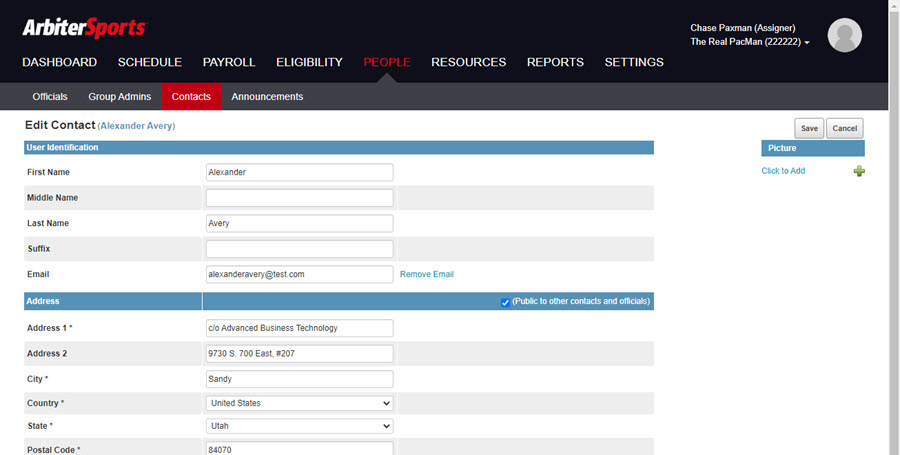Click the Chase Paxman (Assigner) text
The height and width of the screenshot is (455, 900).
click(743, 28)
